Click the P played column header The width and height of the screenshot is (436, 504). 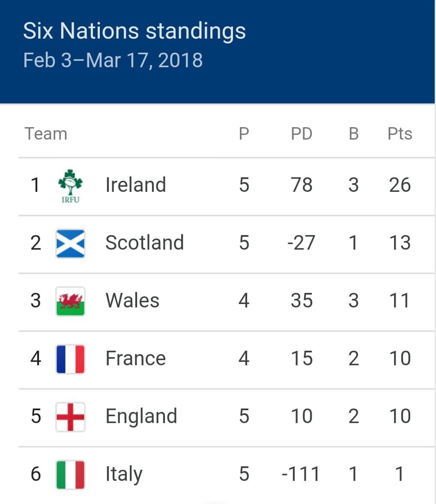coord(244,134)
